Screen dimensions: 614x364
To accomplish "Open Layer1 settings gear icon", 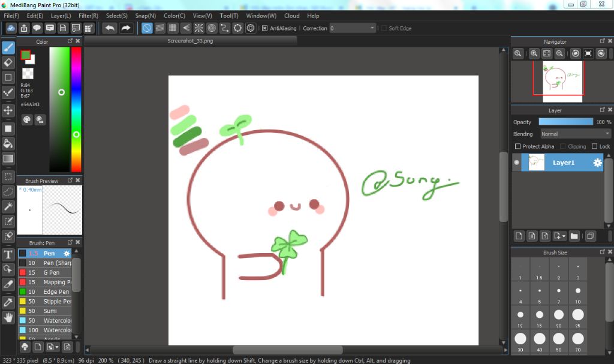I will pos(597,163).
